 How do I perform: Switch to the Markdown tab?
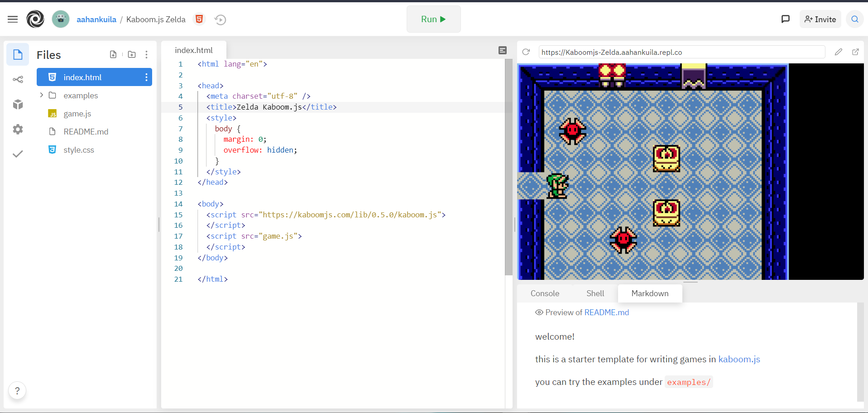coord(650,293)
